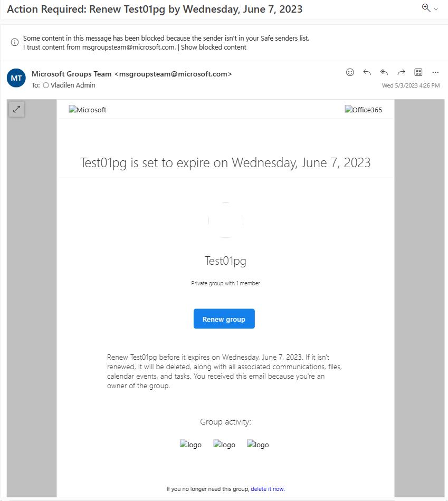The image size is (448, 501).
Task: Click the Group activity: label
Action: (225, 422)
